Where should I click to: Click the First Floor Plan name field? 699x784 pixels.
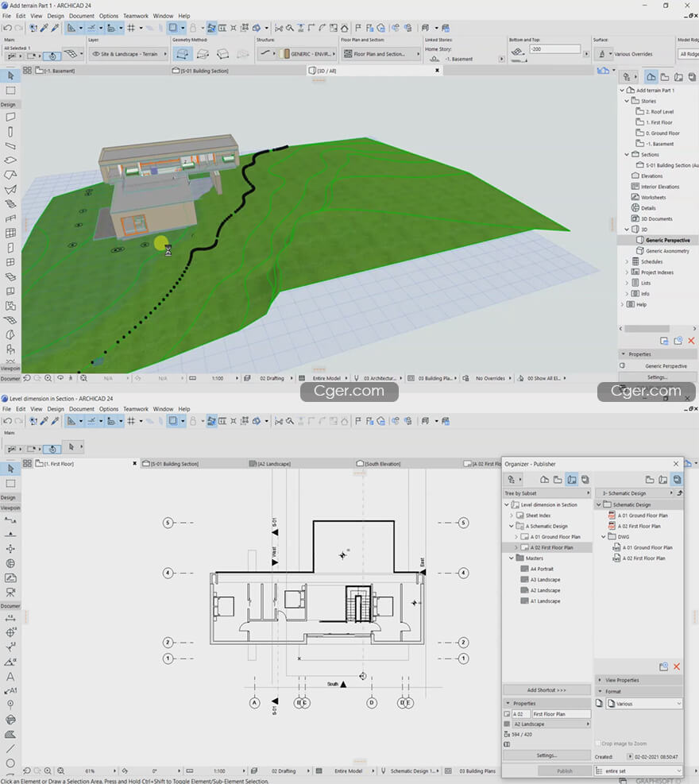coord(561,714)
